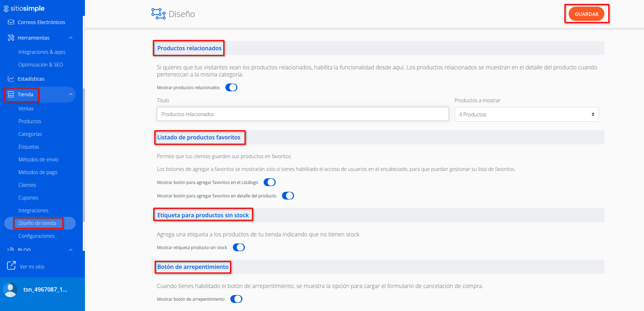Open Categorías in sidebar

tap(30, 134)
